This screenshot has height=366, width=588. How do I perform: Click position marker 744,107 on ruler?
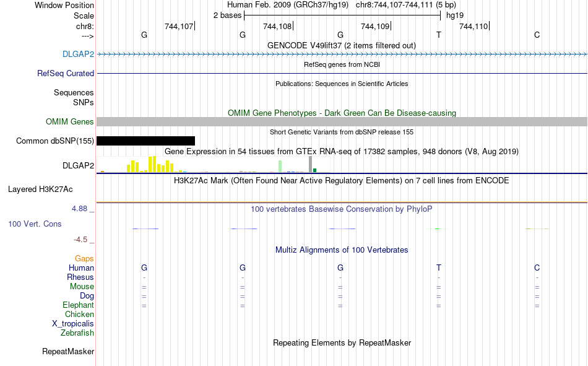pyautogui.click(x=179, y=26)
